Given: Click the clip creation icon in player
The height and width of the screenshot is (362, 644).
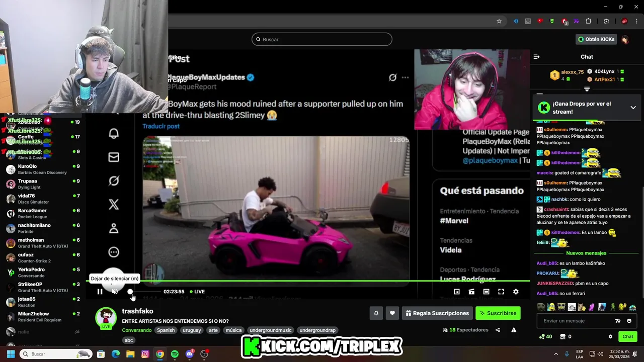Looking at the screenshot, I should [x=471, y=292].
